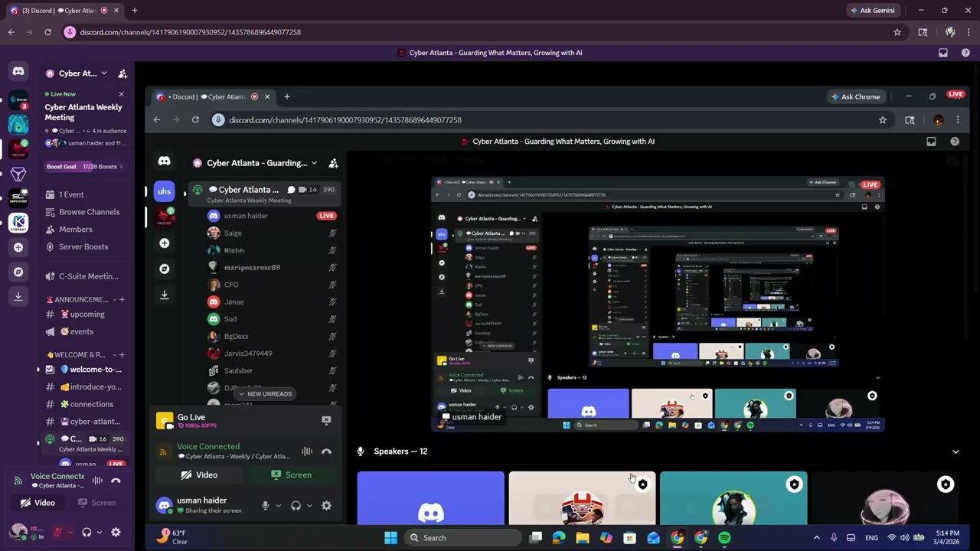Open Discord help icon in the outer title bar
Image resolution: width=980 pixels, height=551 pixels.
[965, 53]
